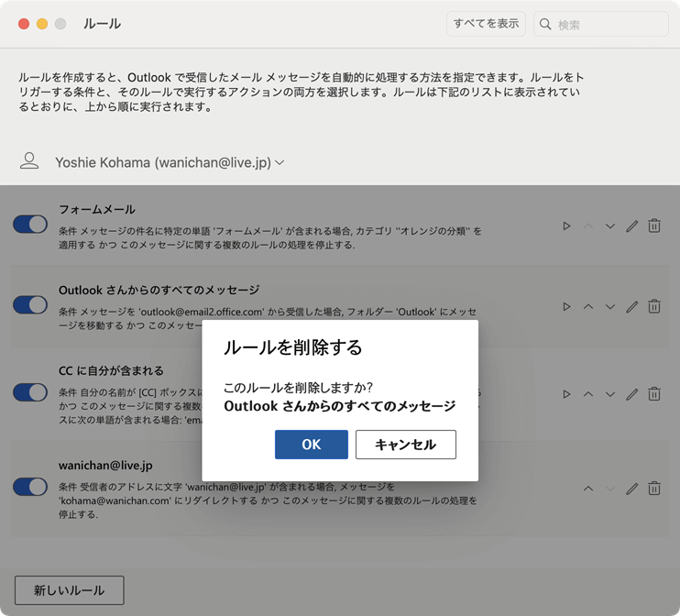The width and height of the screenshot is (680, 616).
Task: Select the CC に自分が含まれる rule title
Action: [x=111, y=370]
